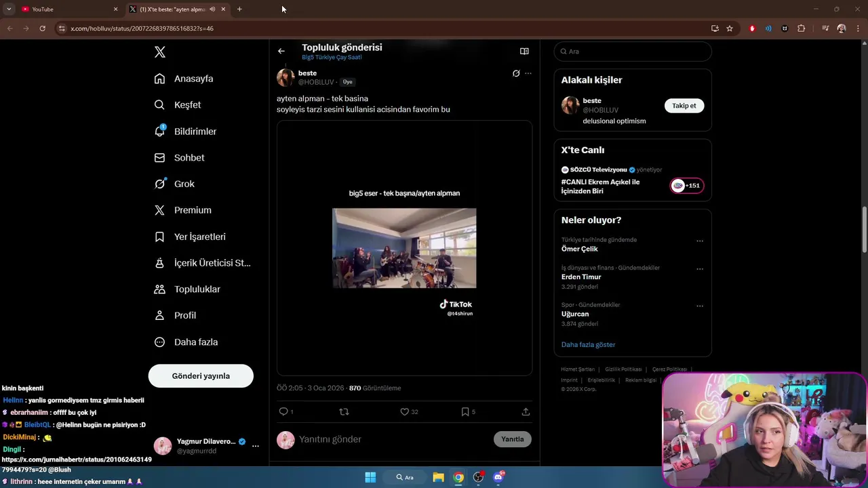Image resolution: width=868 pixels, height=488 pixels.
Task: Open the Chrome profile avatar
Action: [842, 28]
